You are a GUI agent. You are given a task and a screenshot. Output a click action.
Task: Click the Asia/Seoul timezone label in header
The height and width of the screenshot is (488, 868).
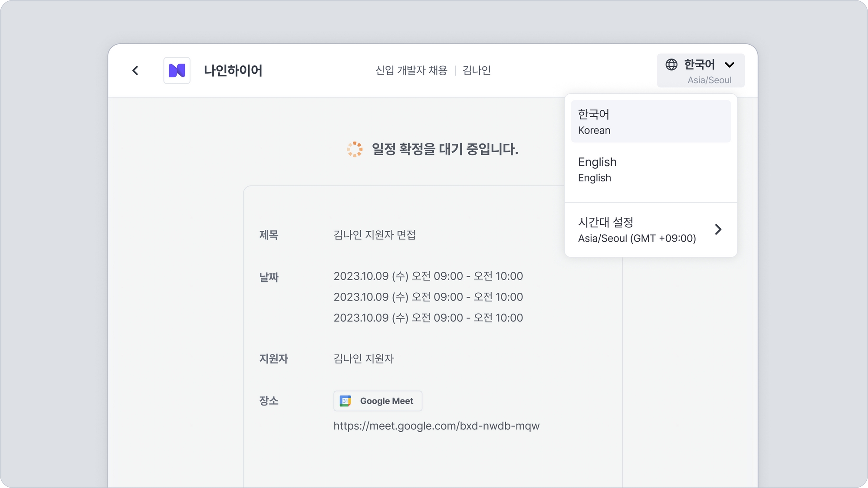[709, 80]
